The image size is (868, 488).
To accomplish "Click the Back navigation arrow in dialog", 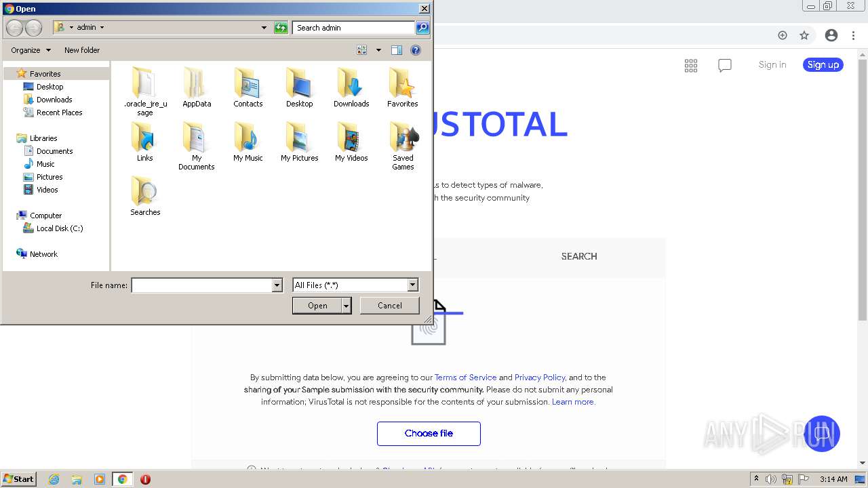I will [14, 28].
